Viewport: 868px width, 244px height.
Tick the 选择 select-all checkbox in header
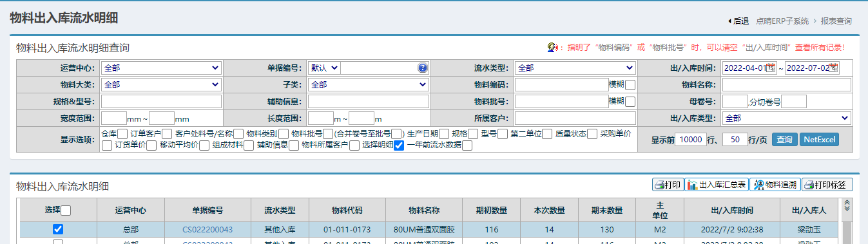66,210
